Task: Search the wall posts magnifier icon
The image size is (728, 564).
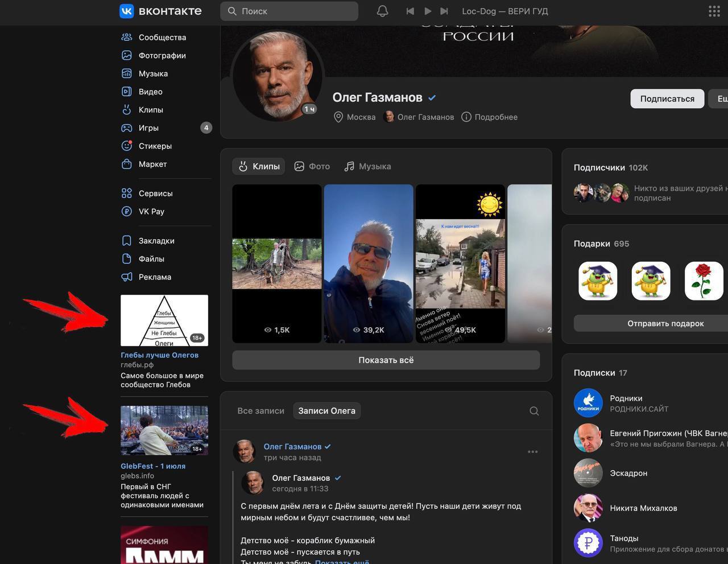Action: click(534, 411)
